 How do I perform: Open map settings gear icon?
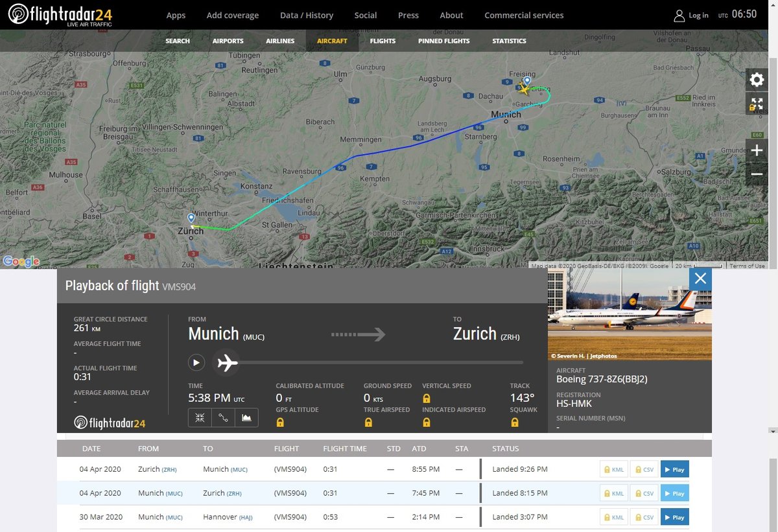[x=757, y=80]
